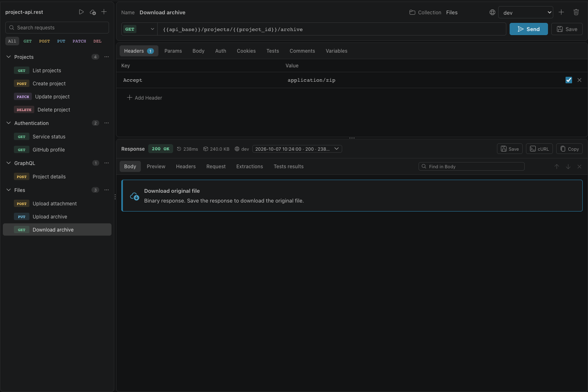Collapse the GraphQL folder
Viewport: 588px width, 392px height.
(x=9, y=163)
